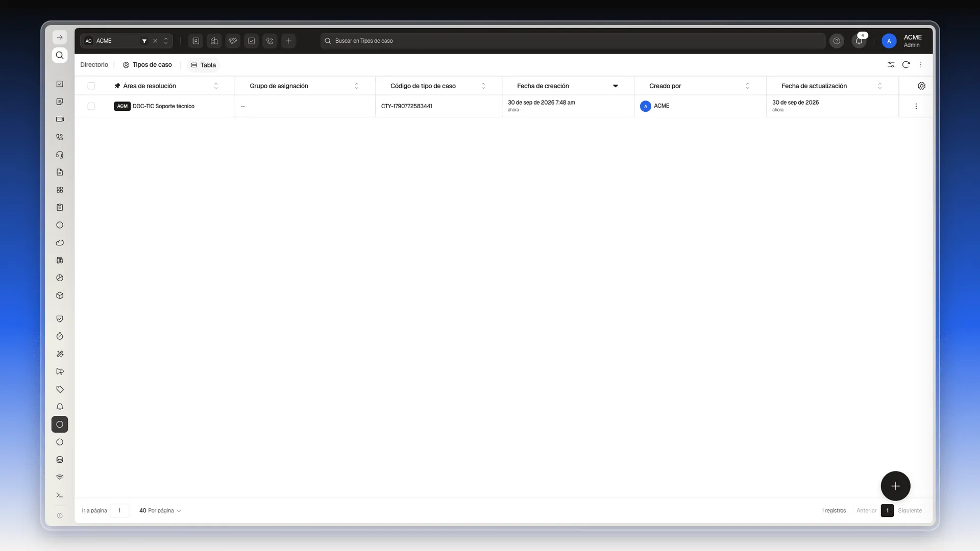The image size is (980, 551).
Task: Open the 3D cube sidebar icon
Action: tap(60, 295)
